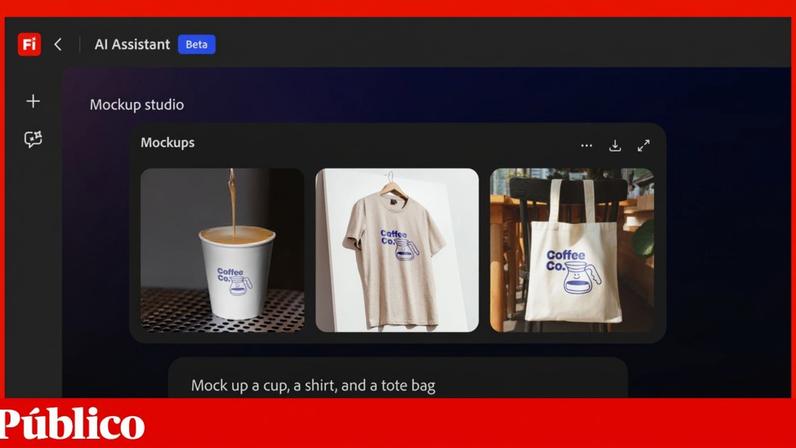Open the AI chat sparkle icon in sidebar
The height and width of the screenshot is (448, 796).
pyautogui.click(x=33, y=139)
